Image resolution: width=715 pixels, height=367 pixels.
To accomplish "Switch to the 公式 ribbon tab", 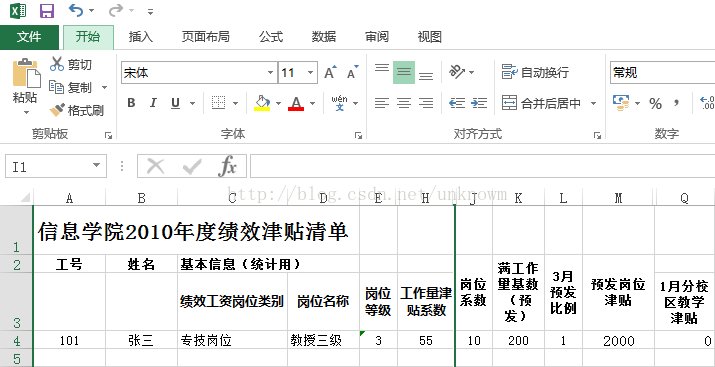I will click(x=271, y=37).
